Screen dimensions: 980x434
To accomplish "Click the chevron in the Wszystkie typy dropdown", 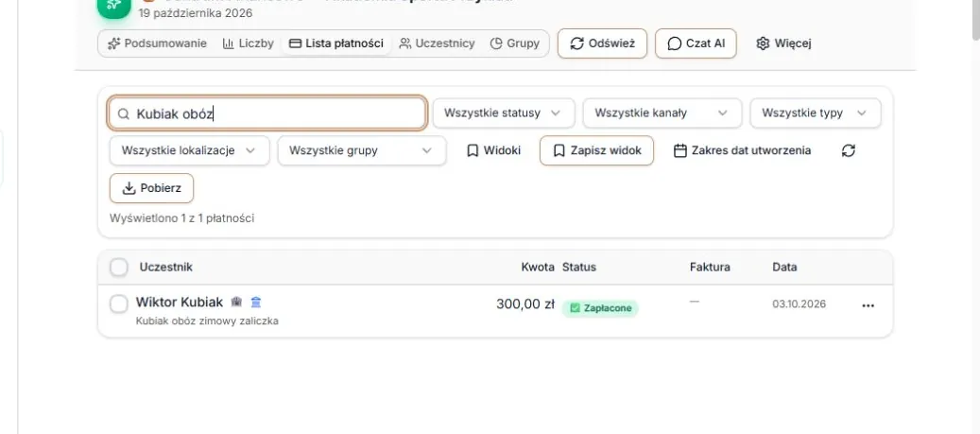I will point(862,113).
